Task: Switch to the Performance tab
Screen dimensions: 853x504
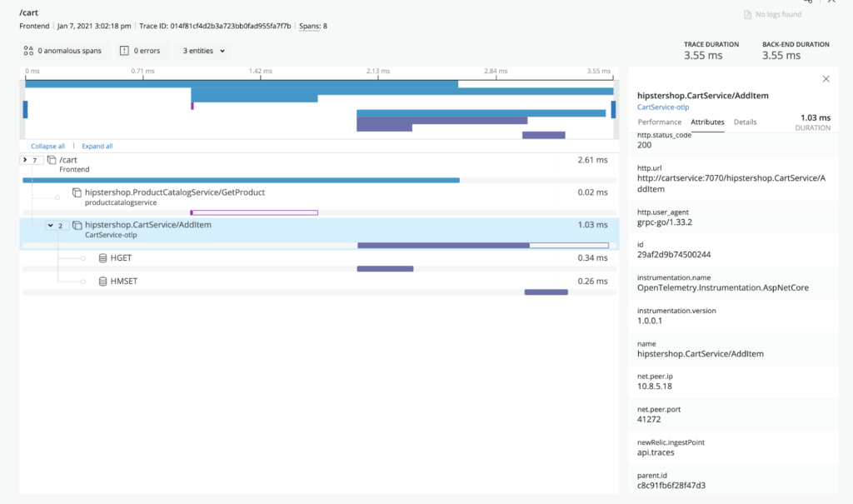Action: [x=659, y=122]
